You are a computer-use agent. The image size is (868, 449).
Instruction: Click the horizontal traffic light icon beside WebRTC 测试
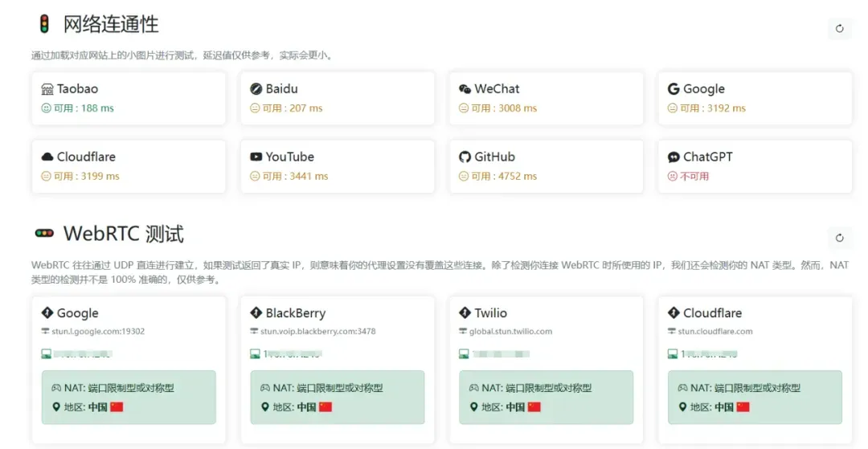(44, 234)
